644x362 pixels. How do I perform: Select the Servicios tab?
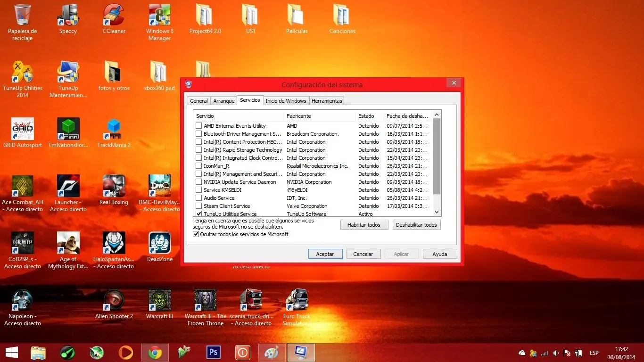tap(250, 100)
